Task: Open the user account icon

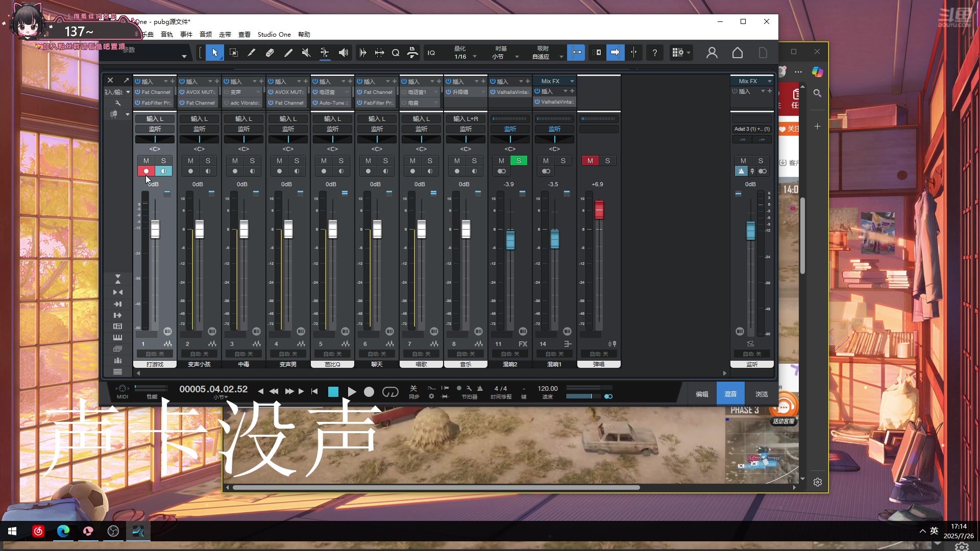Action: (712, 53)
